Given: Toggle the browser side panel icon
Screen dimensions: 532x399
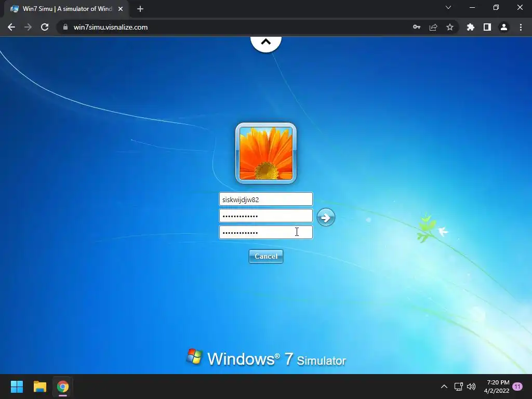Looking at the screenshot, I should (487, 27).
